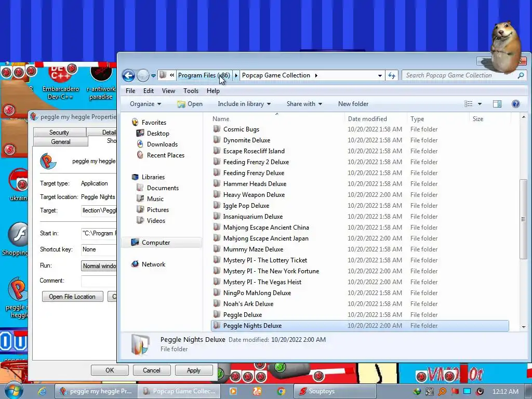532x399 pixels.
Task: Click the search magnifier icon in Explorer
Action: (x=521, y=76)
